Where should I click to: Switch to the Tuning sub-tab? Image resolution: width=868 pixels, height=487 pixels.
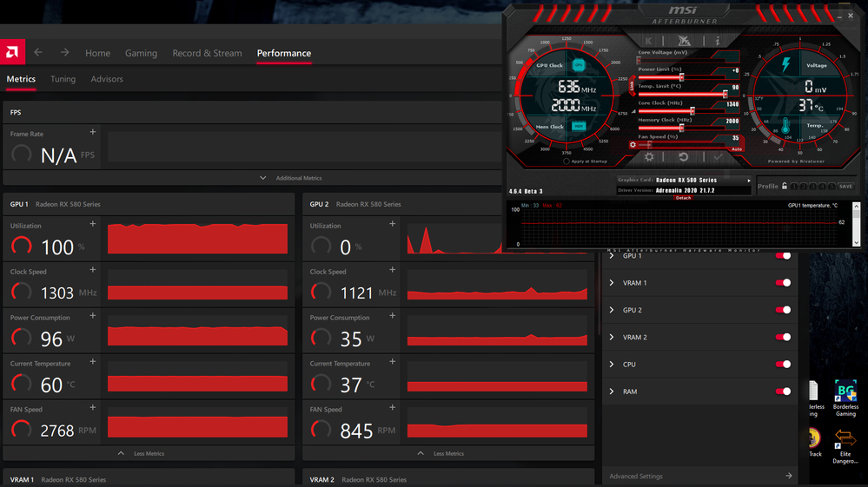tap(63, 79)
